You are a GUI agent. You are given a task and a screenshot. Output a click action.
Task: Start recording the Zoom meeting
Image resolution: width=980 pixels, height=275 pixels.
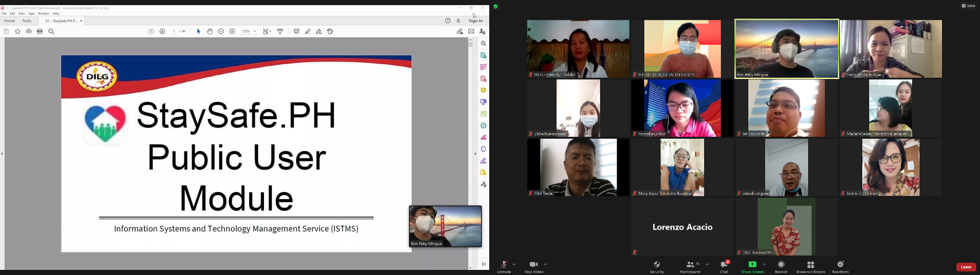[x=781, y=266]
